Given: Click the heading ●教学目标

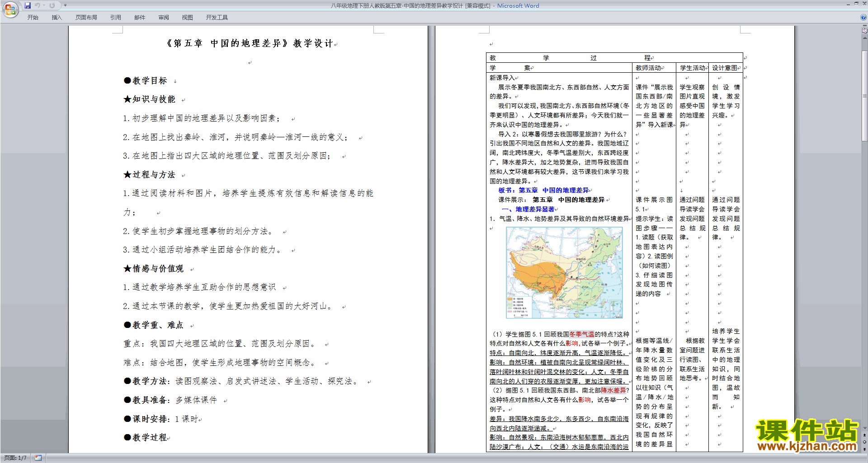Looking at the screenshot, I should click(x=146, y=80).
